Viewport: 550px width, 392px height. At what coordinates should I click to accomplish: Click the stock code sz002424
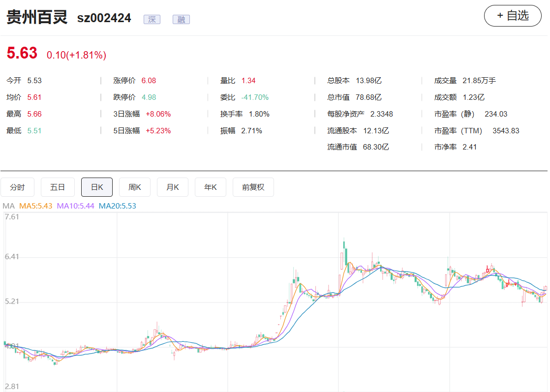[104, 18]
